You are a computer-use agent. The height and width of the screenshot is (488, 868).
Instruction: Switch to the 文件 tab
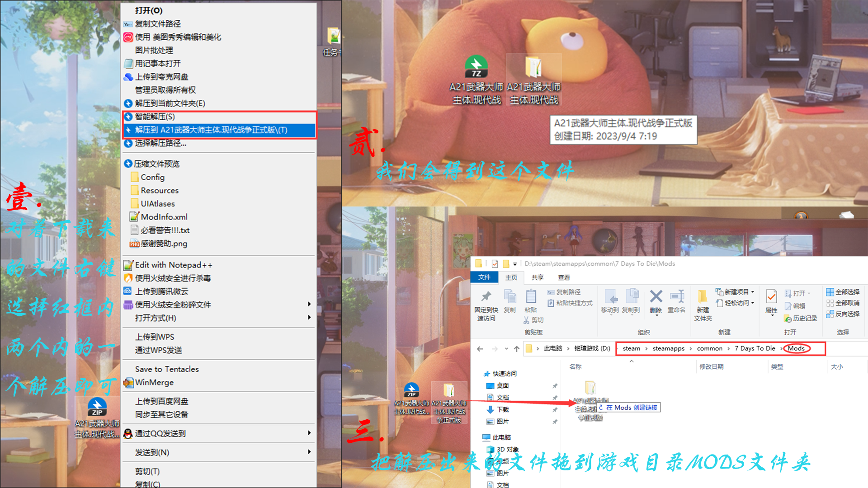484,277
